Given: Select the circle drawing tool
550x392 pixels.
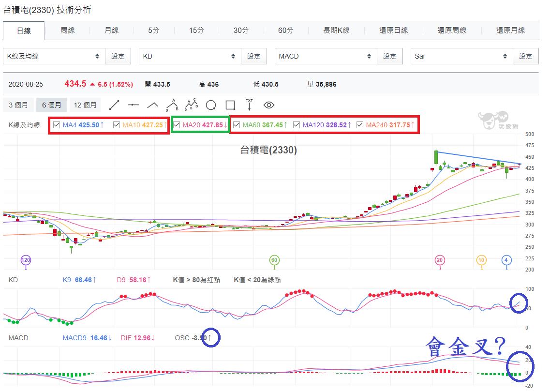Looking at the screenshot, I should (211, 105).
